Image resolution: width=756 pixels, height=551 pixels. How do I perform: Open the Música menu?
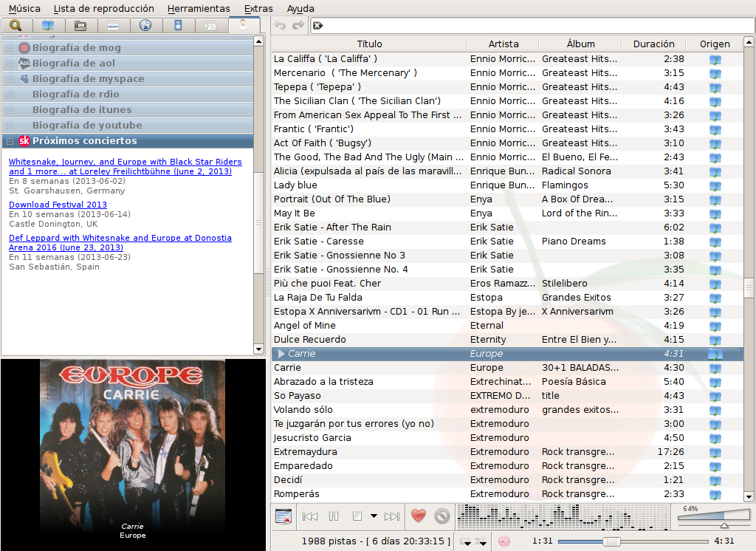pyautogui.click(x=24, y=9)
